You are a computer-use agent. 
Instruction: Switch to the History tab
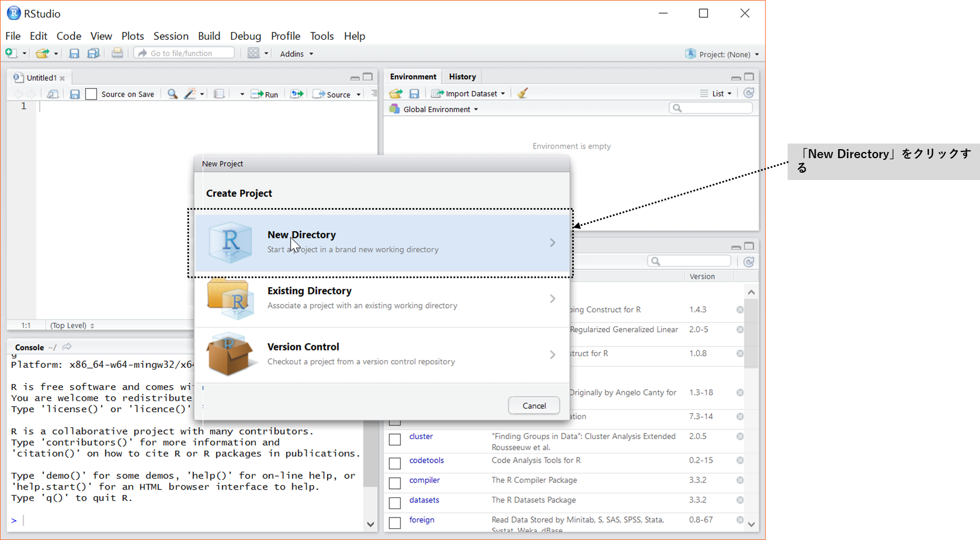pos(462,77)
